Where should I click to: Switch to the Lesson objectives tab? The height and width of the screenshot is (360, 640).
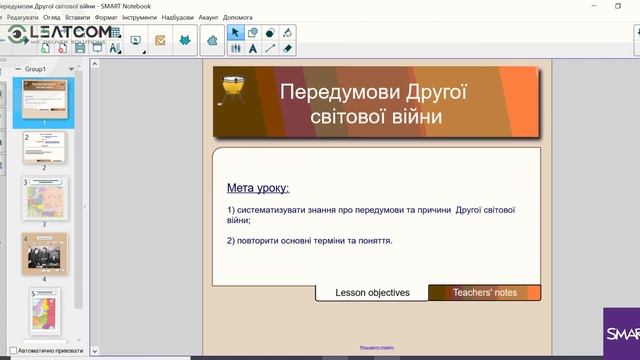click(372, 293)
